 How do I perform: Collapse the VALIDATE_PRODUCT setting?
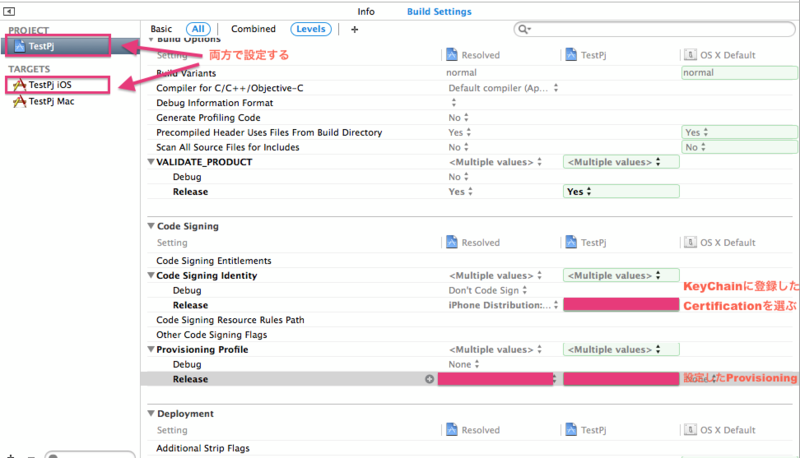[x=151, y=162]
